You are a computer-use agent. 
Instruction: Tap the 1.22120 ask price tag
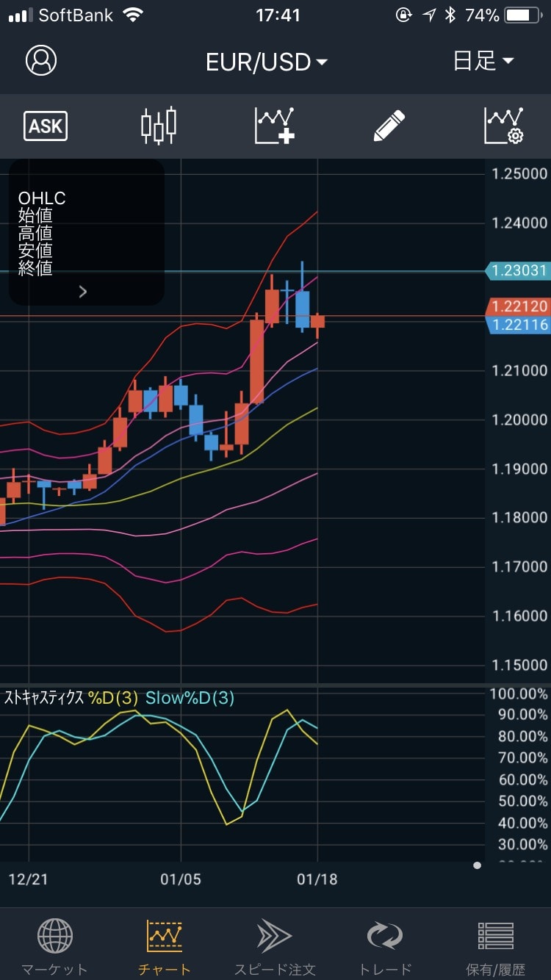(x=517, y=307)
